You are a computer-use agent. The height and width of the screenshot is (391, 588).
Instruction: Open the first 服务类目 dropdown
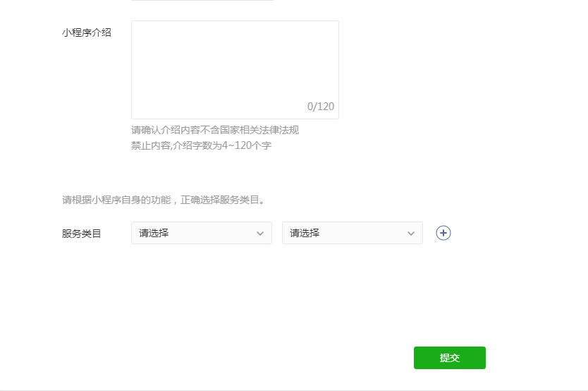[x=201, y=233]
